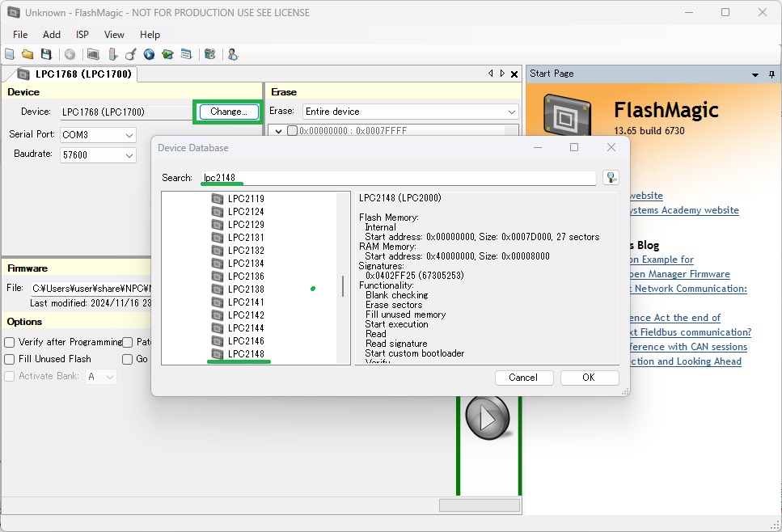Confirm the Device Database dialog with OK

tap(589, 378)
